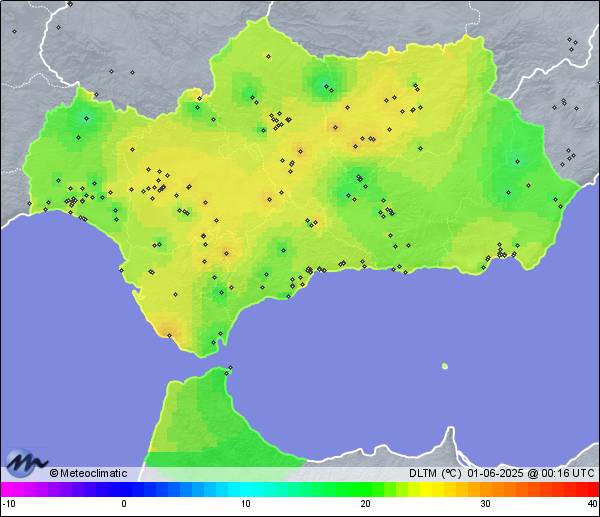The height and width of the screenshot is (517, 600).
Task: Click the station marker on the orange southwestern coastal hotspot
Action: (170, 336)
